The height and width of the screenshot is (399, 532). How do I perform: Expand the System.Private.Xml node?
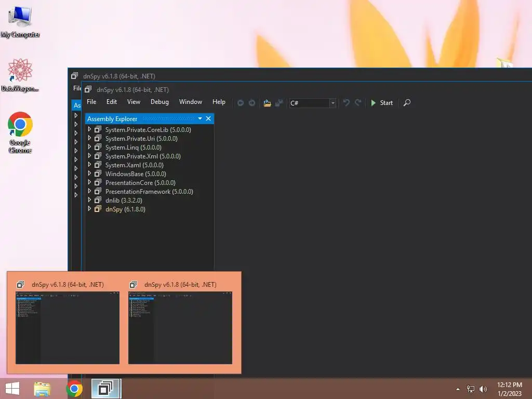click(89, 156)
